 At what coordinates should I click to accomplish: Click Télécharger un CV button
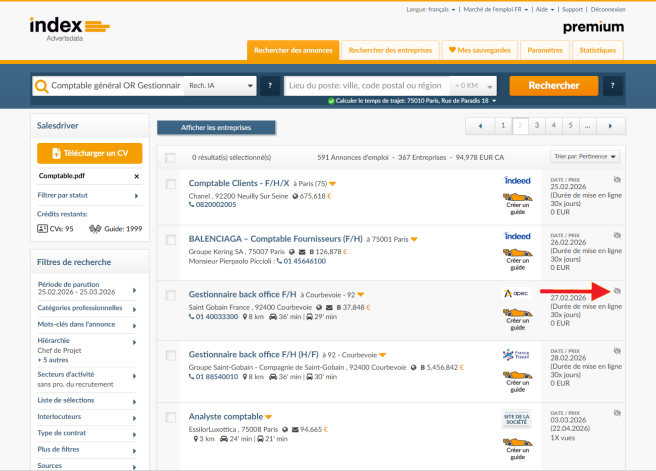[x=90, y=154]
